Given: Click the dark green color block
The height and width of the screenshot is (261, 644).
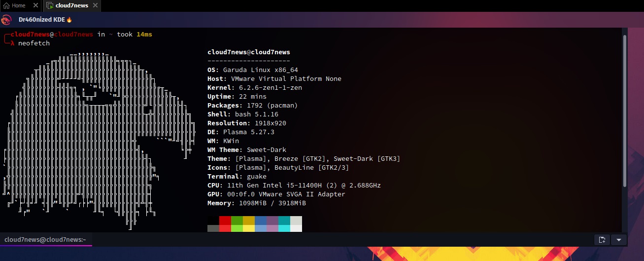Looking at the screenshot, I should tap(237, 221).
